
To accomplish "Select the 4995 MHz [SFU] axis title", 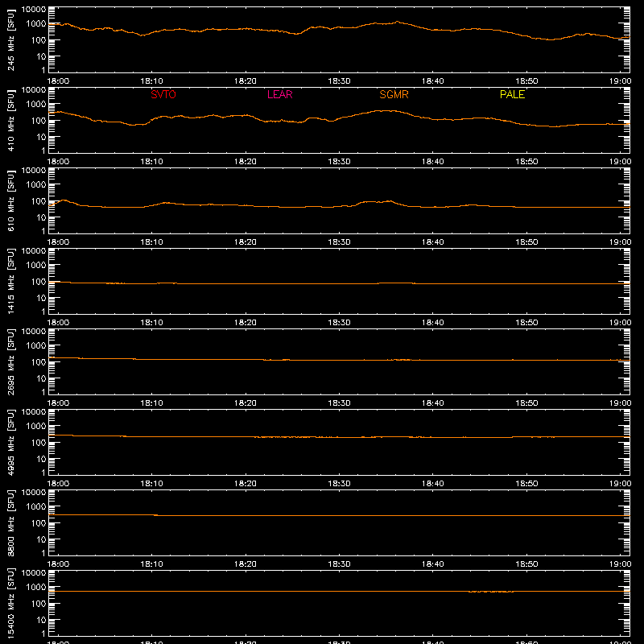I will tap(11, 442).
